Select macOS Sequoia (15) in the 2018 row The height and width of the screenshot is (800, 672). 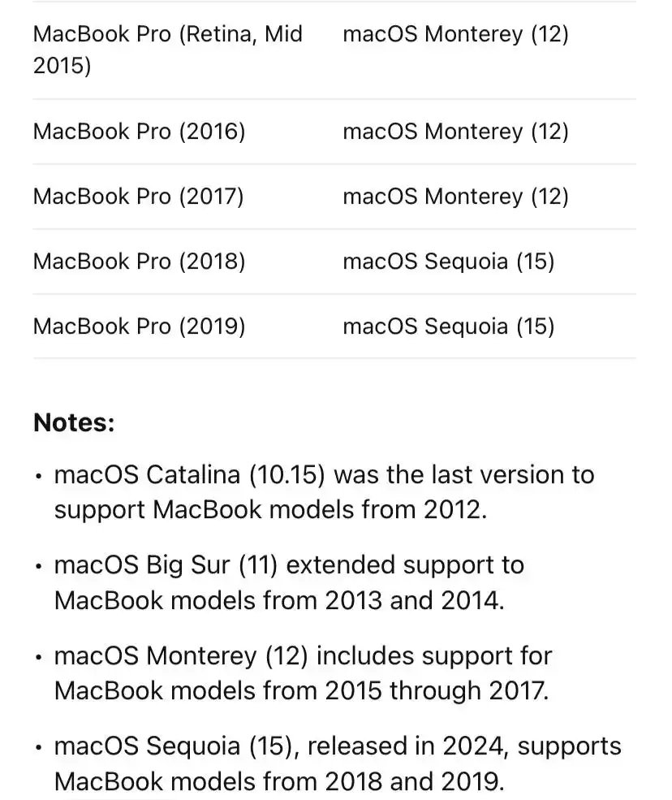[x=449, y=262]
